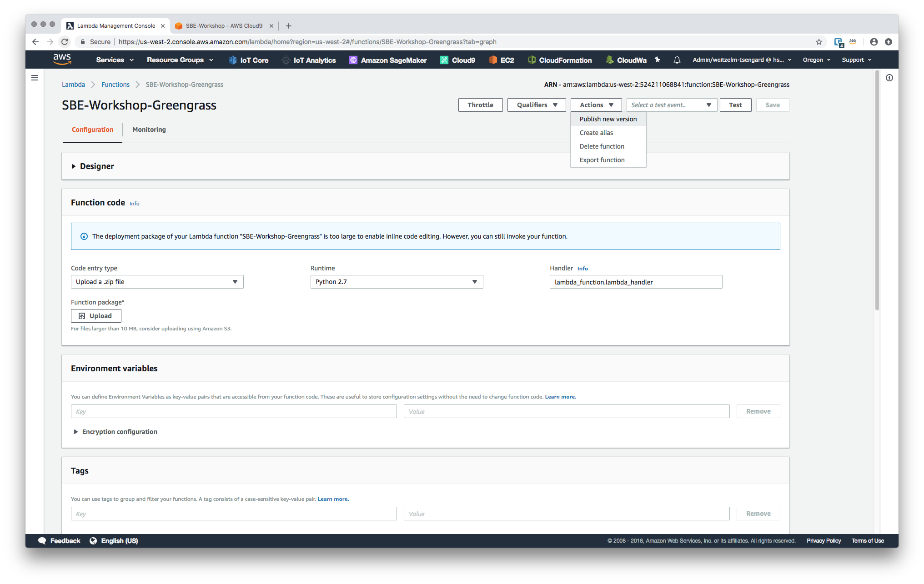The height and width of the screenshot is (584, 924).
Task: Open IoT Analytics service shortcut
Action: pyautogui.click(x=309, y=60)
